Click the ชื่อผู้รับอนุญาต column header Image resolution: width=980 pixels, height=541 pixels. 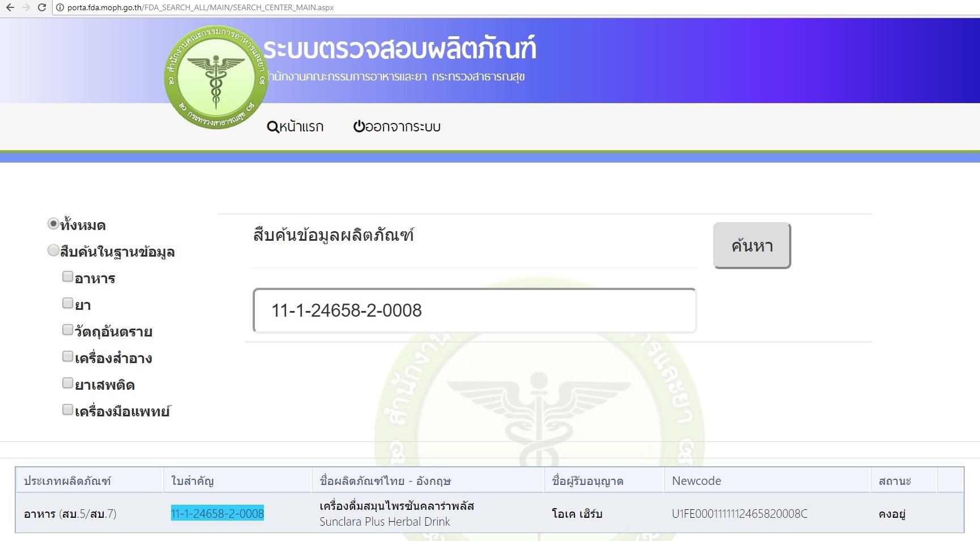604,480
